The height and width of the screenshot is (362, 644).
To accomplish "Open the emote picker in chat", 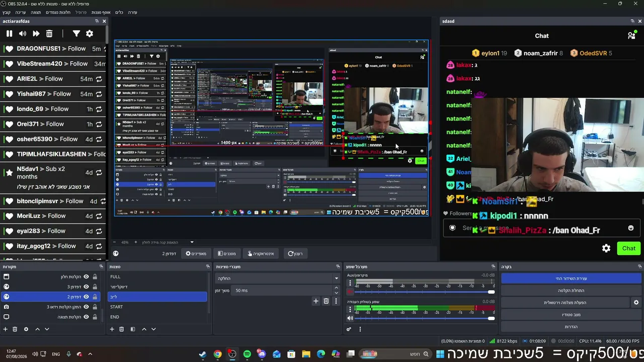I will click(x=631, y=228).
